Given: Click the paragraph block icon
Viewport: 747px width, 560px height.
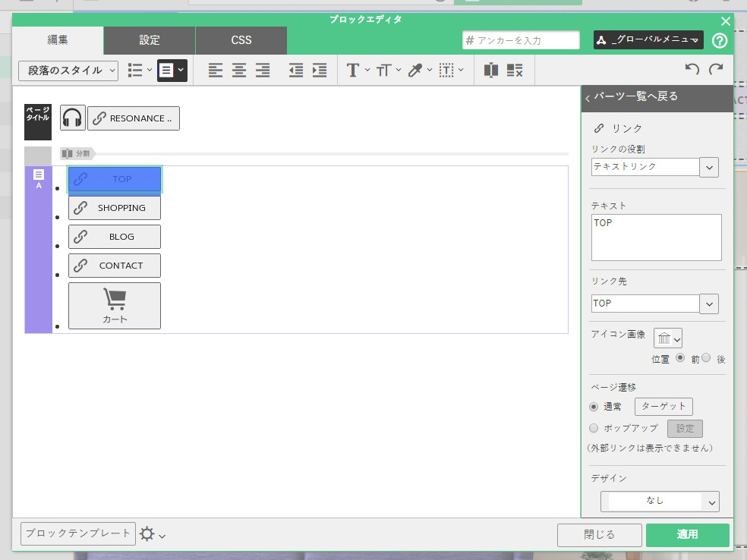Looking at the screenshot, I should click(166, 71).
